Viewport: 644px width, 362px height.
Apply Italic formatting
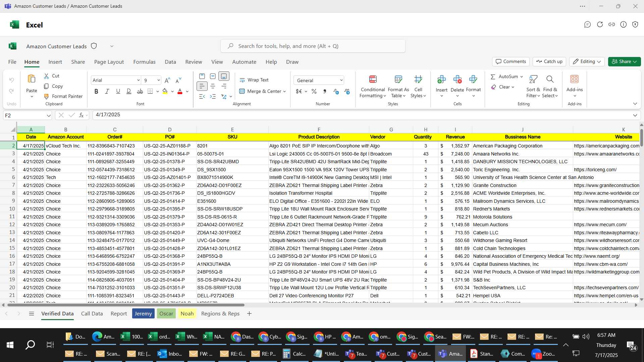click(x=107, y=91)
